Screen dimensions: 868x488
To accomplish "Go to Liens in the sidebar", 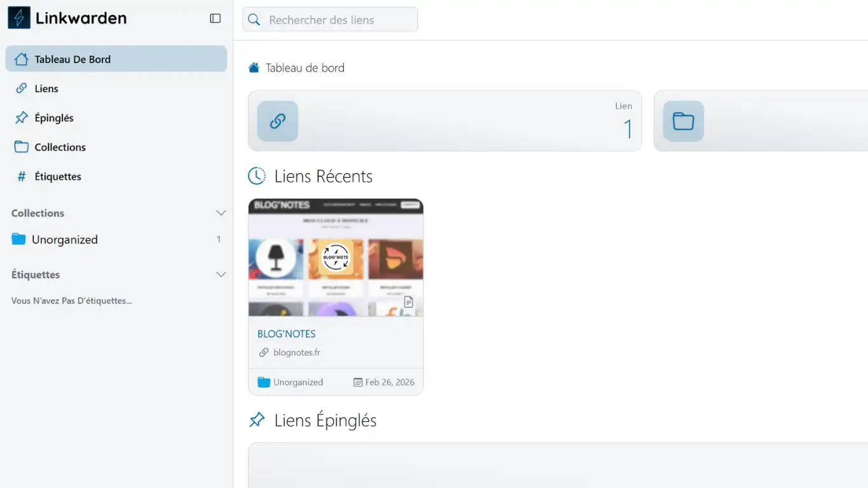I will [x=46, y=88].
